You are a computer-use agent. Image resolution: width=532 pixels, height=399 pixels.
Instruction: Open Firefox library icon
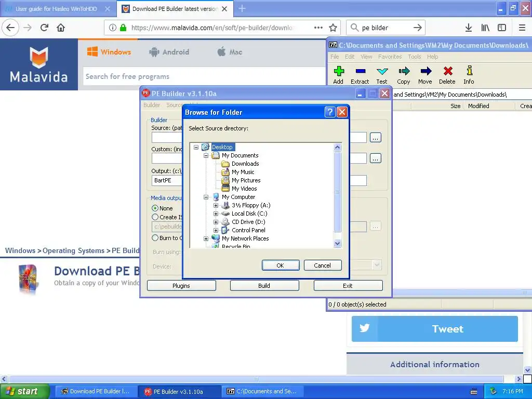(x=485, y=28)
